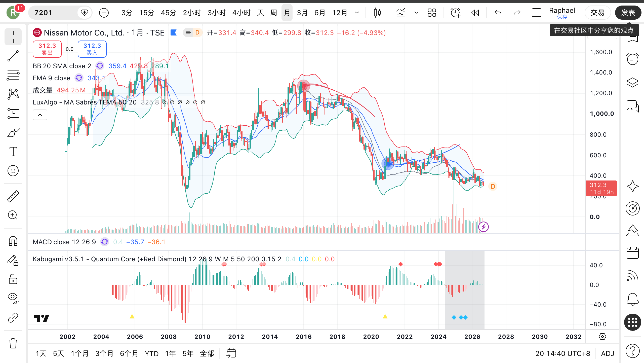Screen dimensions: 644x363
Task: Click the orange D dividend marker on chart
Action: coord(493,187)
